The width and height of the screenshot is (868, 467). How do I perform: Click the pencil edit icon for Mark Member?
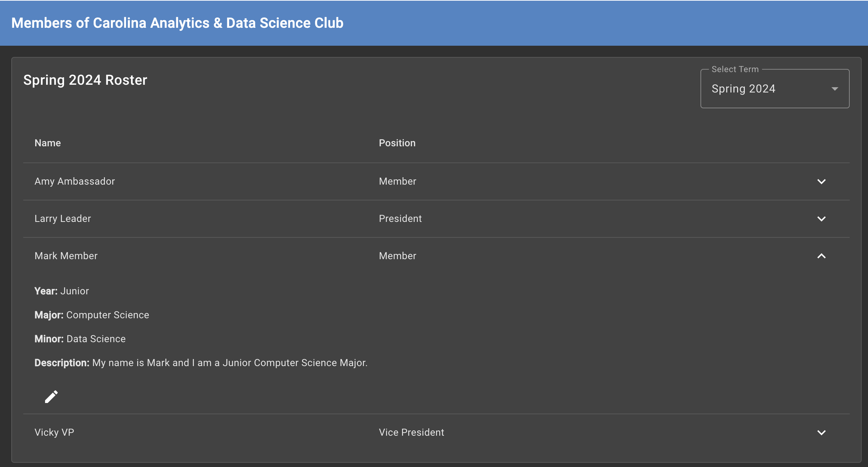click(x=51, y=397)
